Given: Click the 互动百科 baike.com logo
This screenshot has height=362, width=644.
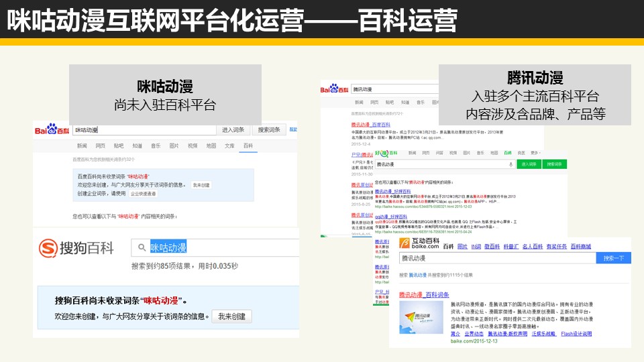Looking at the screenshot, I should coord(419,243).
